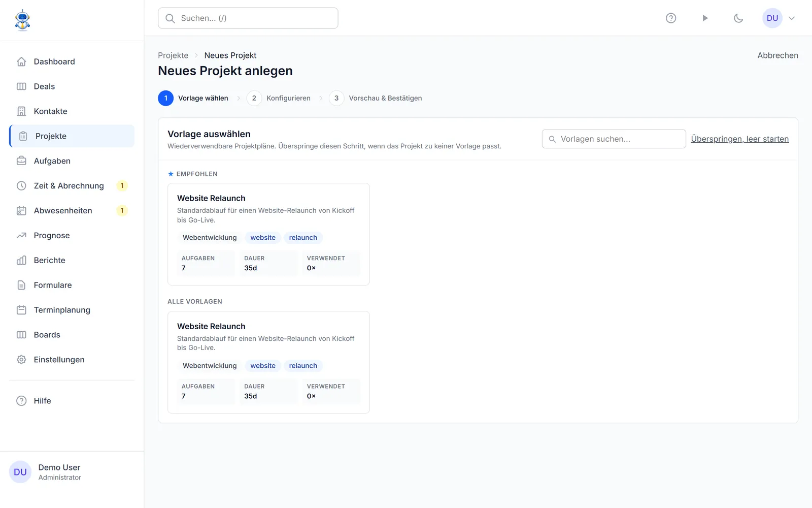
Task: Open the Berichte menu item
Action: pyautogui.click(x=72, y=261)
